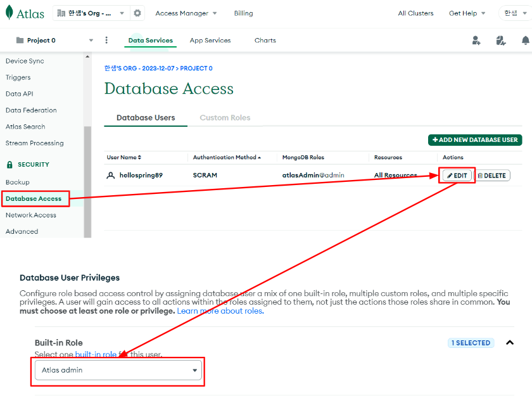Image resolution: width=532 pixels, height=398 pixels.
Task: Select the Database Users tab
Action: 146,118
